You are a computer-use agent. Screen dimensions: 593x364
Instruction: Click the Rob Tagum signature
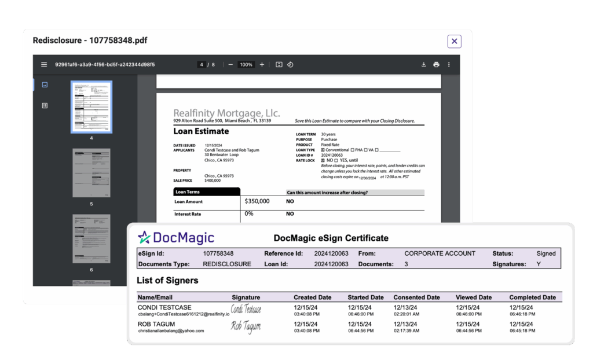pyautogui.click(x=246, y=326)
